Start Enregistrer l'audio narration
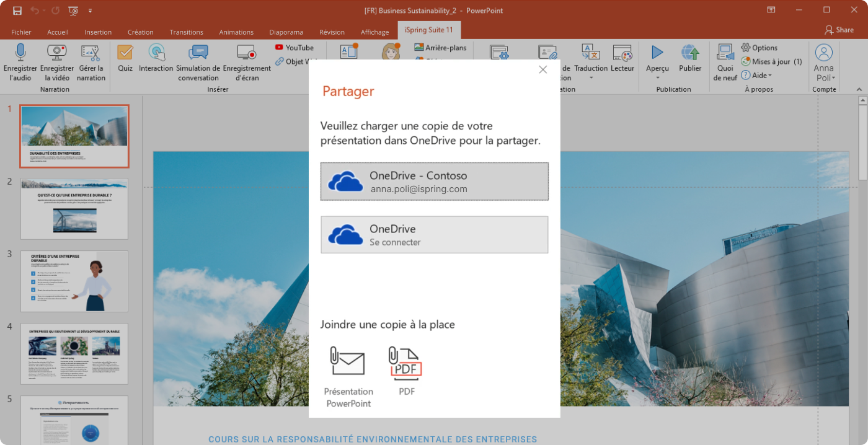Screen dimensions: 868x445 click(x=20, y=62)
